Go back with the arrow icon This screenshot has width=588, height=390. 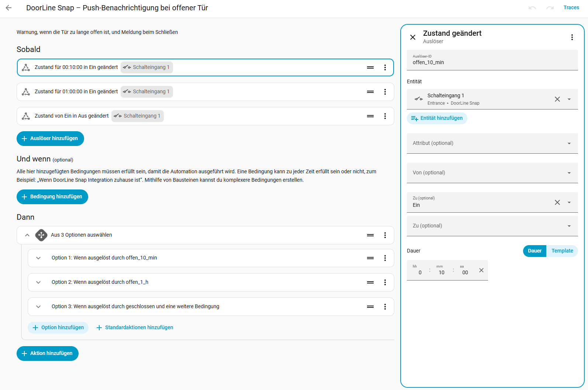click(9, 8)
